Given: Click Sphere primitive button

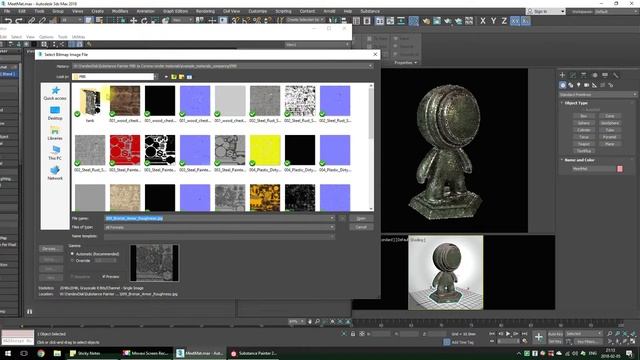Looking at the screenshot, I should pyautogui.click(x=584, y=123).
